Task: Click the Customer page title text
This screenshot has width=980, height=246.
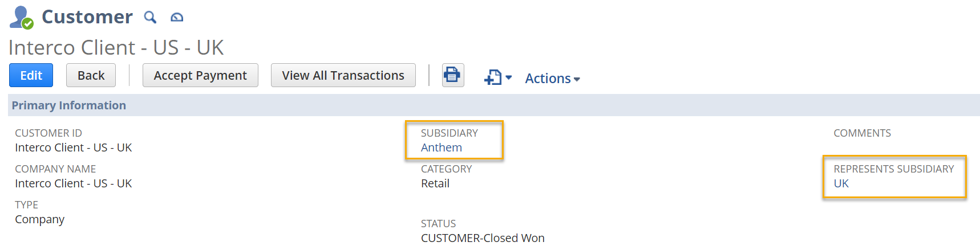Action: (87, 17)
